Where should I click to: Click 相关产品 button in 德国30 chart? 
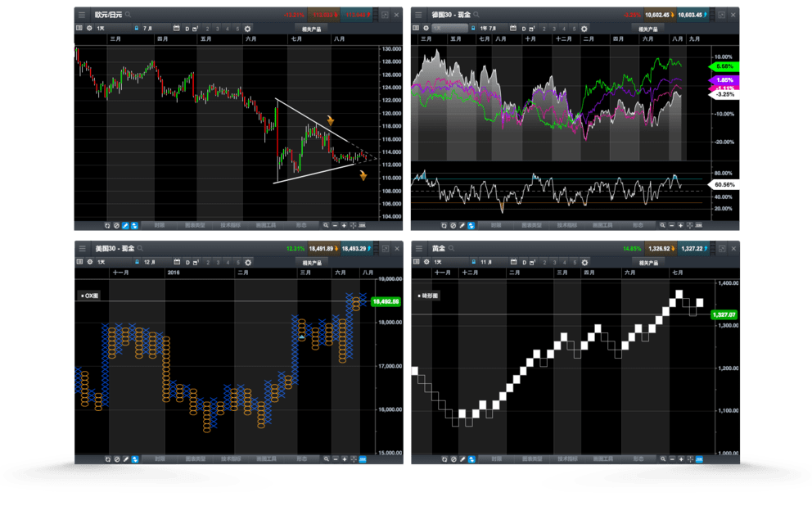tap(647, 29)
